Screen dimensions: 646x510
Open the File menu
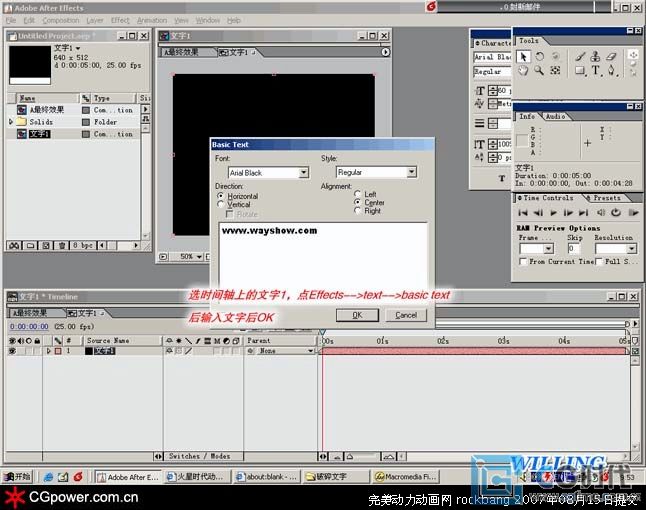pos(11,20)
